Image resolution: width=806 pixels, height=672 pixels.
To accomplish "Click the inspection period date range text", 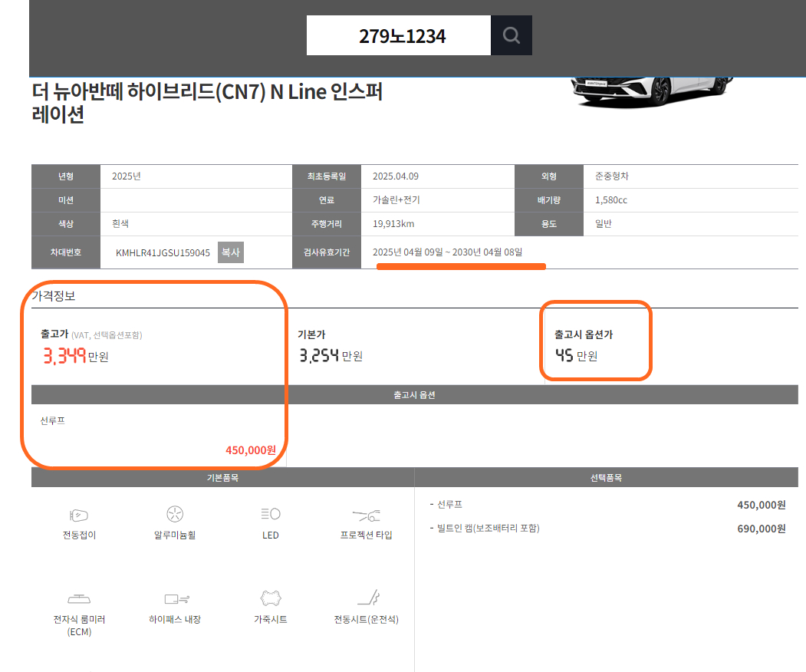I will pyautogui.click(x=447, y=252).
